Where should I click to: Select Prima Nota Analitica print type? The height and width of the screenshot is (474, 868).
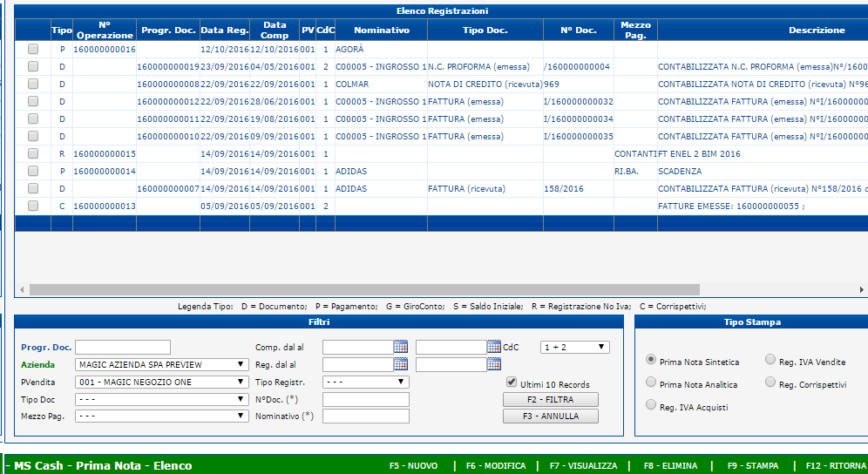click(651, 383)
